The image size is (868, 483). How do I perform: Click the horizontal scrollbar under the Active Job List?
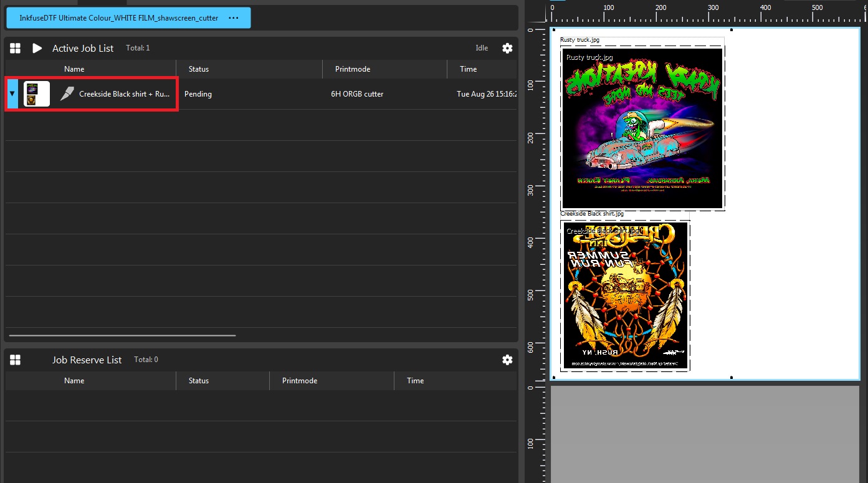[x=122, y=335]
